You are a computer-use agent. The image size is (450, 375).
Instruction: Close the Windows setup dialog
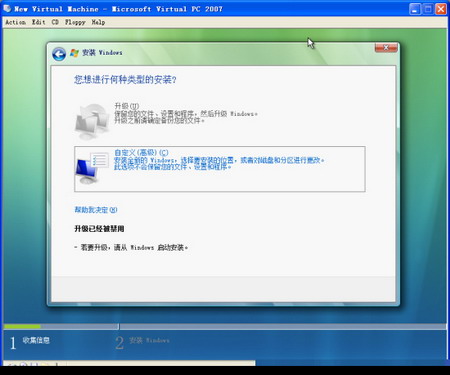(386, 48)
